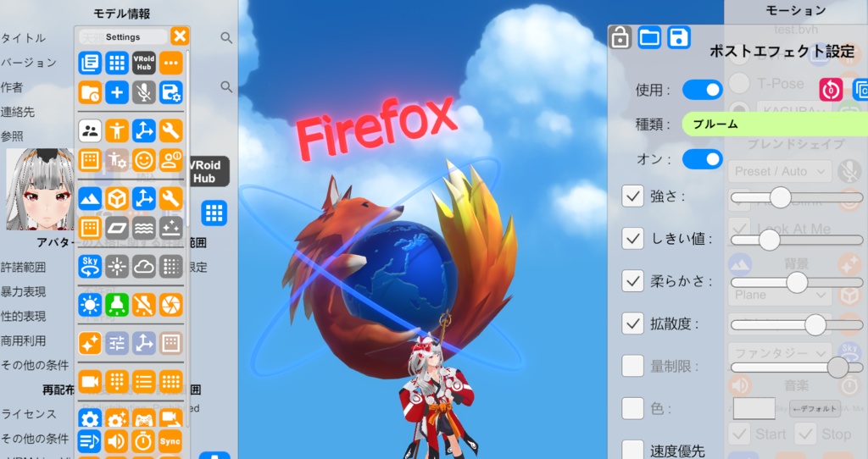The width and height of the screenshot is (868, 459).
Task: Open the white color swatch beside 色
Action: click(754, 409)
